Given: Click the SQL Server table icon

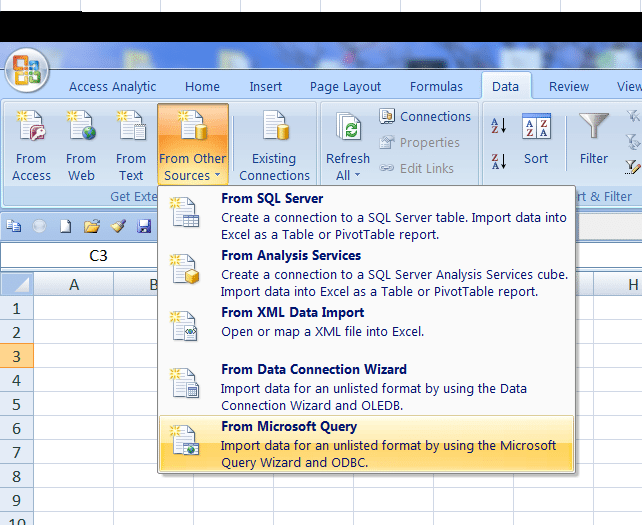Looking at the screenshot, I should pos(185,212).
